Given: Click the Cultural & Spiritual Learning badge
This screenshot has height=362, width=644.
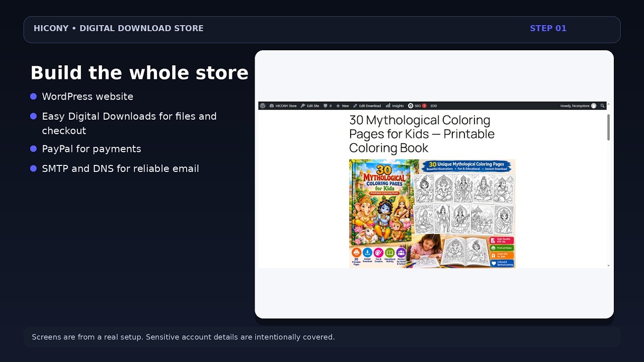Looking at the screenshot, I should 502,263.
